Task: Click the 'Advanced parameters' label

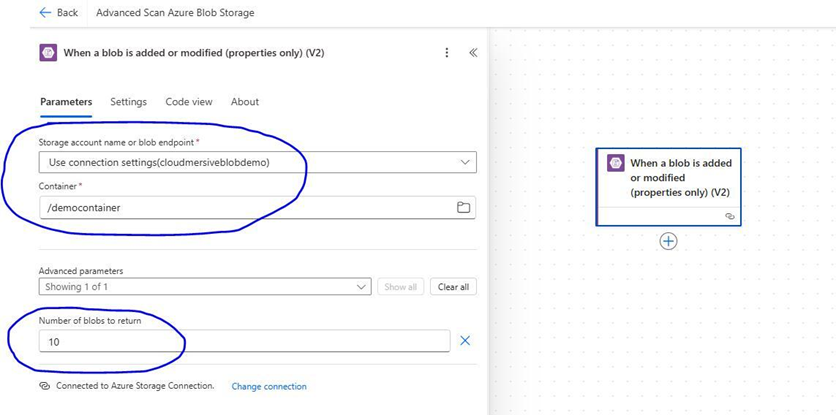Action: point(81,271)
